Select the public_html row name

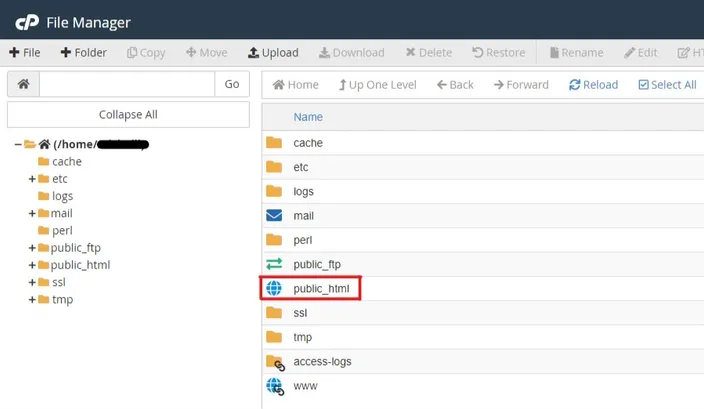(321, 289)
